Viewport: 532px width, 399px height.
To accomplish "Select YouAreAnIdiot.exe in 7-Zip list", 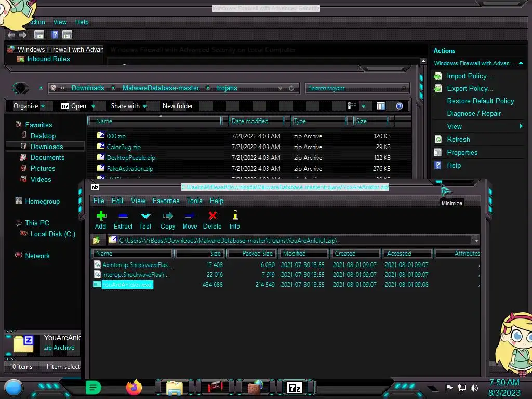I will coord(127,285).
